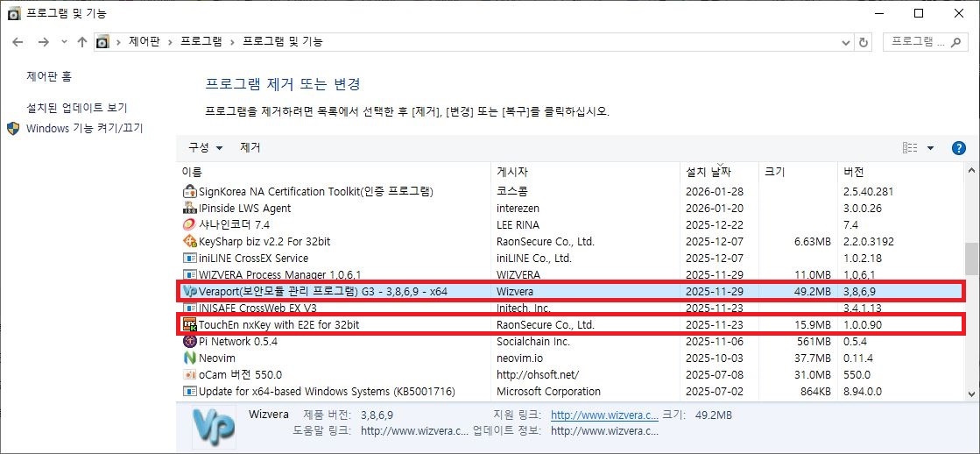The height and width of the screenshot is (454, 980).
Task: Click the TouchEn nxKey program icon
Action: pyautogui.click(x=189, y=324)
